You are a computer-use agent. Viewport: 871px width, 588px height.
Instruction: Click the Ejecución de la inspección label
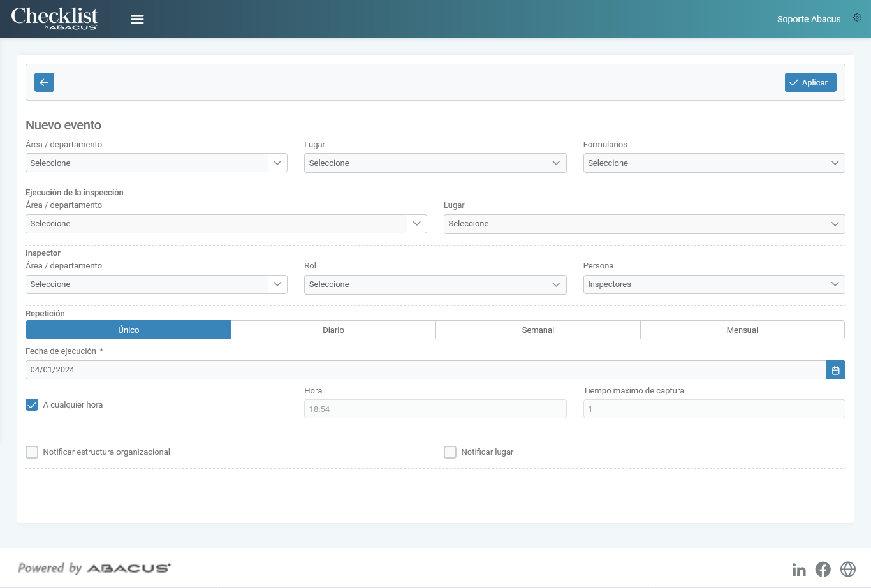(75, 192)
